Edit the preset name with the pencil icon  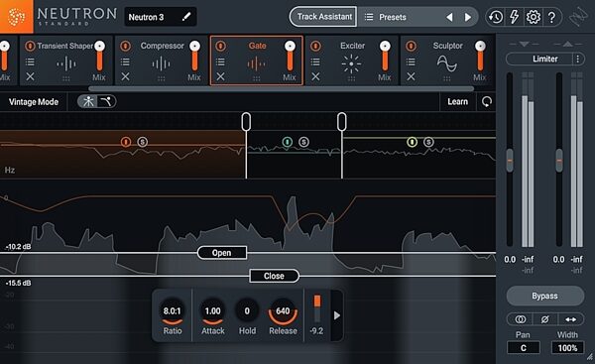[x=186, y=17]
